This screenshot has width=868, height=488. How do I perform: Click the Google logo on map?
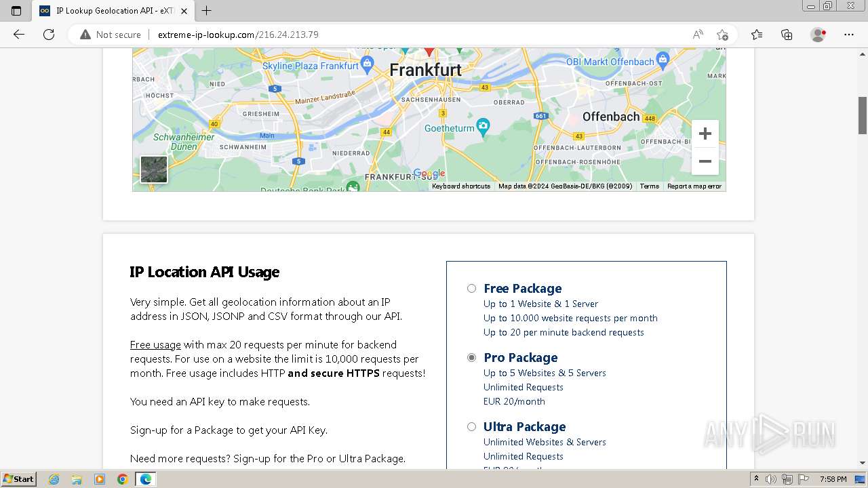coord(429,174)
